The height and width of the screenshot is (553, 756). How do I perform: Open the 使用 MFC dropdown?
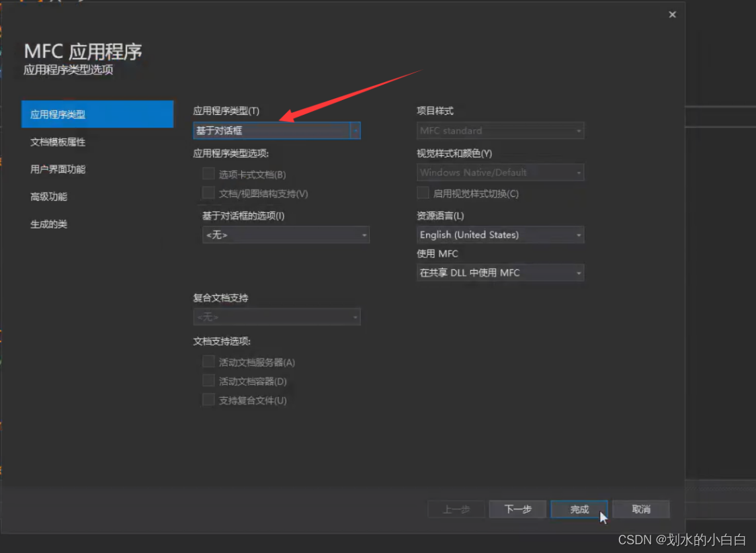coord(500,272)
